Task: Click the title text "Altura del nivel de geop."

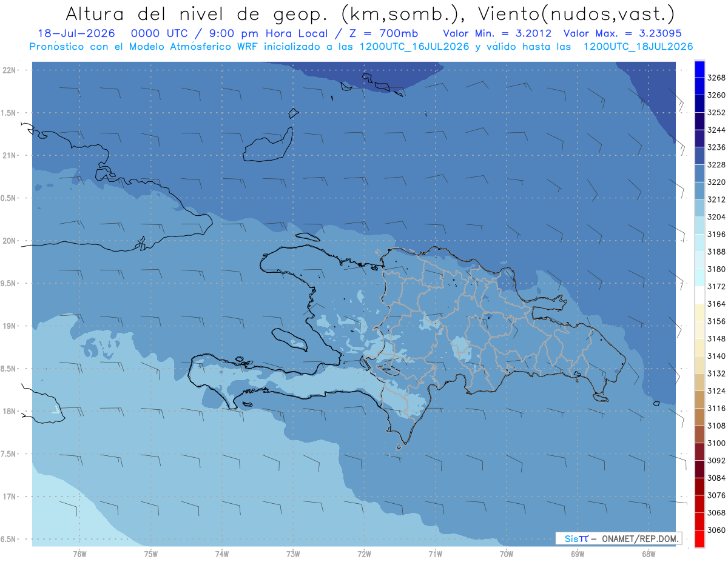Action: 198,13
